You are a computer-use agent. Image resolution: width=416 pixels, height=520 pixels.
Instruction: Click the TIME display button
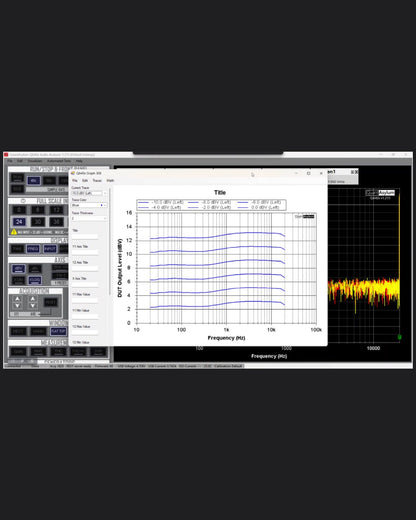[x=17, y=249]
